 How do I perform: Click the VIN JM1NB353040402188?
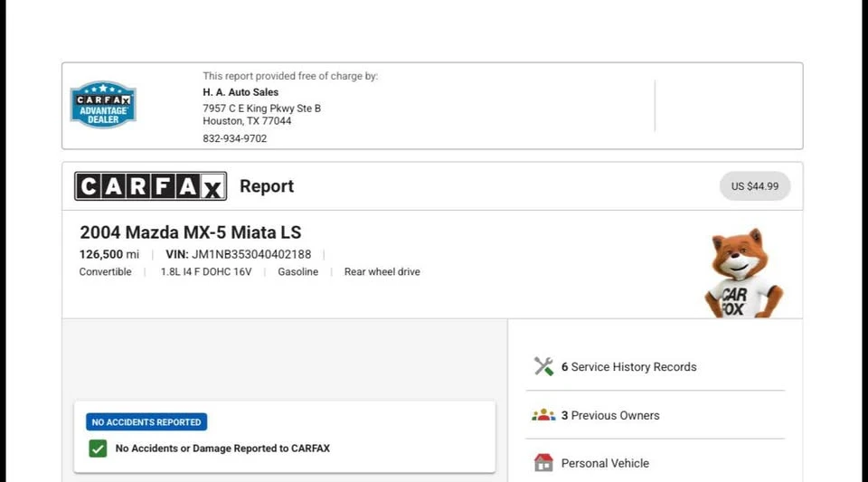click(x=238, y=254)
